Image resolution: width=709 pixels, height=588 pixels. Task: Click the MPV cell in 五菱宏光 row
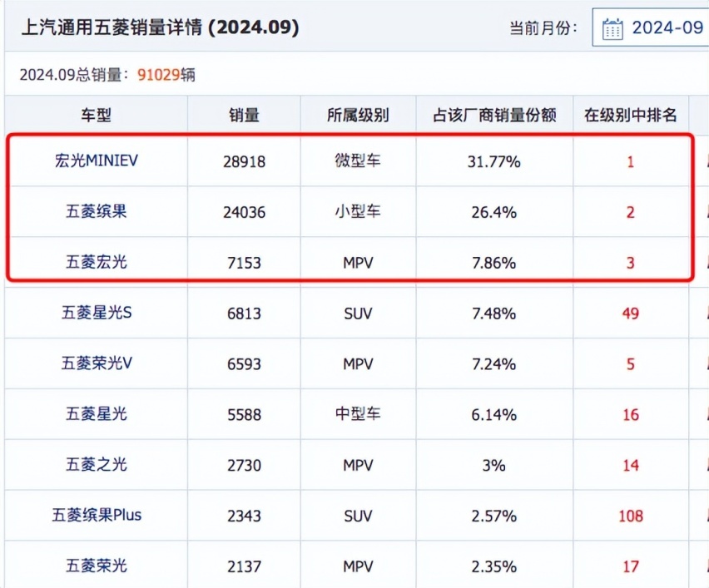point(358,263)
